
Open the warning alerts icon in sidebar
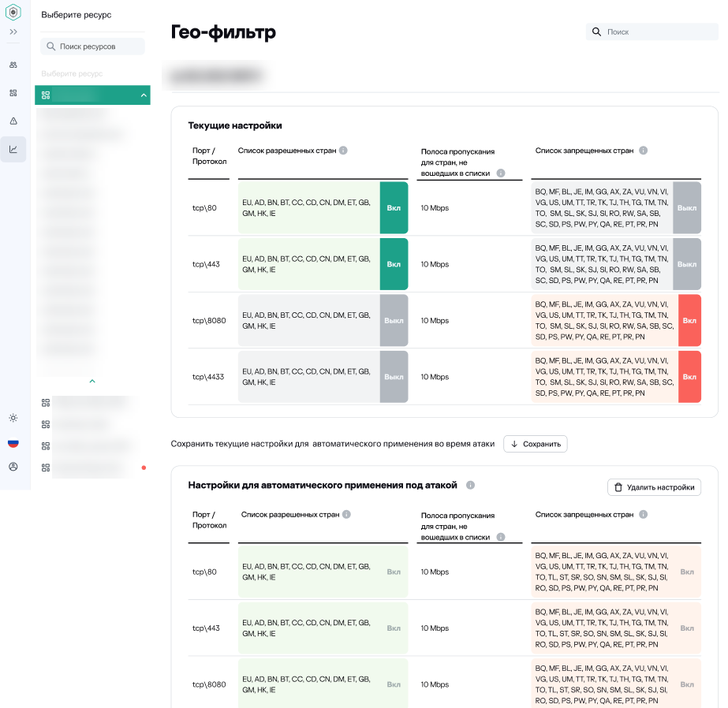click(13, 121)
